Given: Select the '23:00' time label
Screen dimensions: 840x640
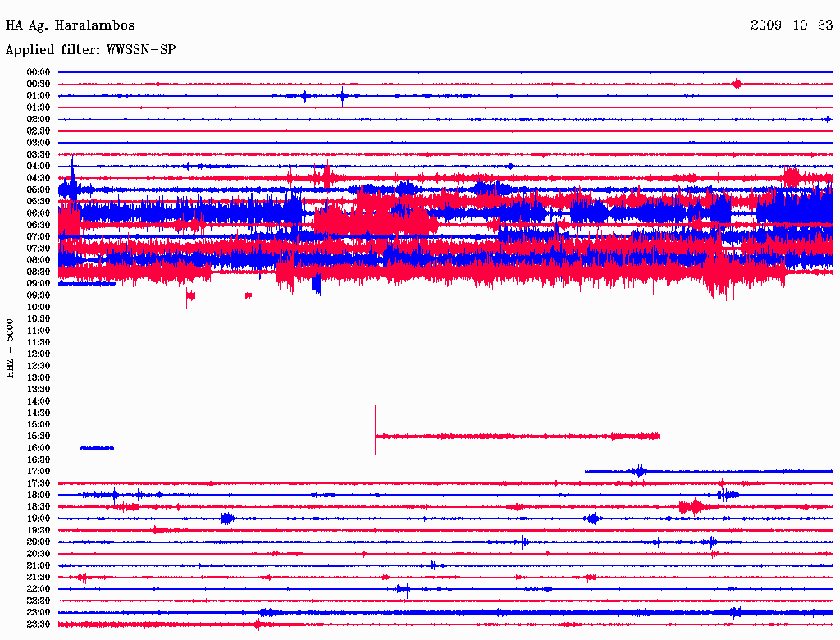Looking at the screenshot, I should point(39,613).
